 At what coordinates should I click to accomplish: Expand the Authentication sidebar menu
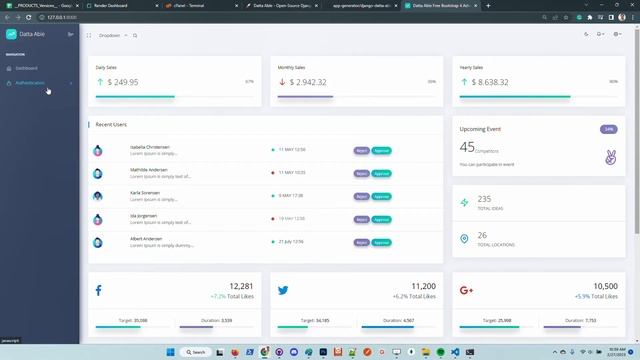click(40, 83)
